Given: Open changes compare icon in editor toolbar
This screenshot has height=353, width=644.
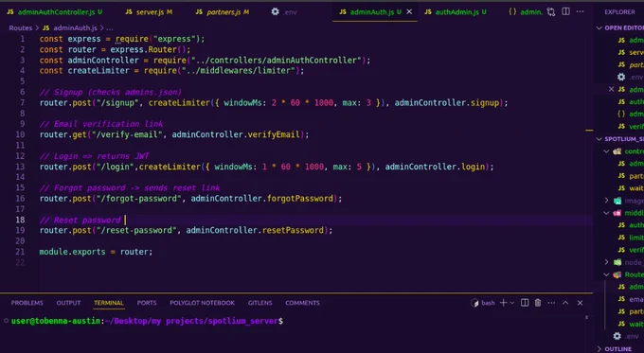Looking at the screenshot, I should click(x=551, y=12).
